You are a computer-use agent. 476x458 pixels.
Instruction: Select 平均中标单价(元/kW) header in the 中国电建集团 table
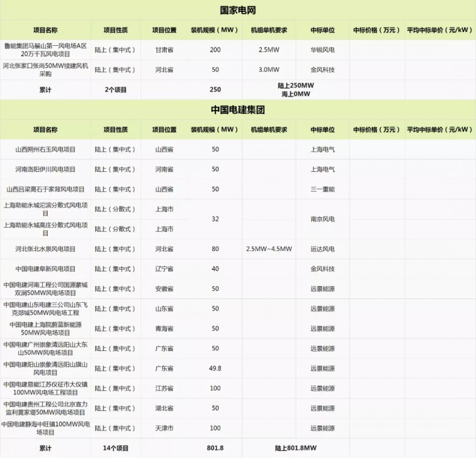(x=440, y=130)
